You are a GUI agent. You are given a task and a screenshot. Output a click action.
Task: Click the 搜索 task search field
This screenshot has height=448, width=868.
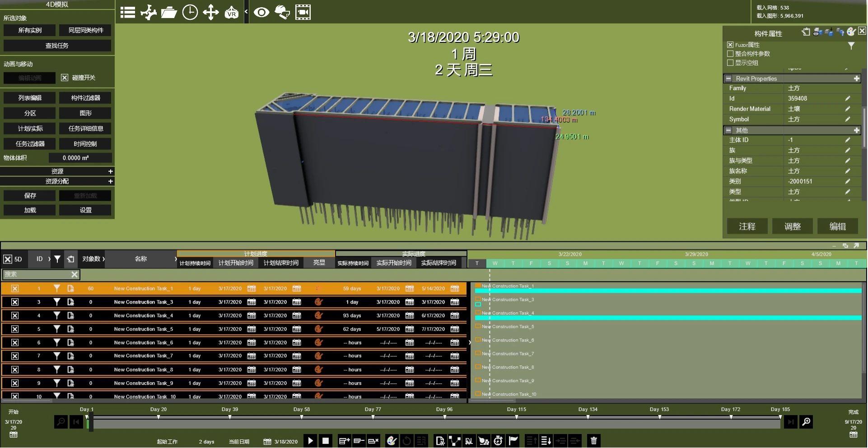click(41, 274)
